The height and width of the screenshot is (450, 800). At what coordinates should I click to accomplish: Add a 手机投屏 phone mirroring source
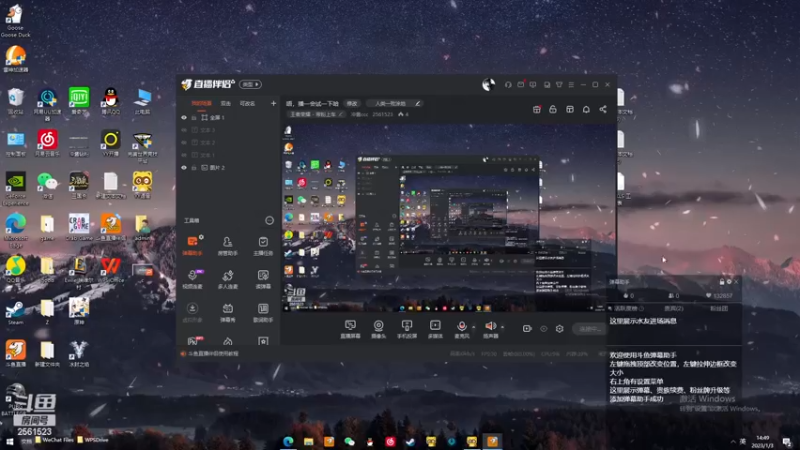tap(407, 329)
